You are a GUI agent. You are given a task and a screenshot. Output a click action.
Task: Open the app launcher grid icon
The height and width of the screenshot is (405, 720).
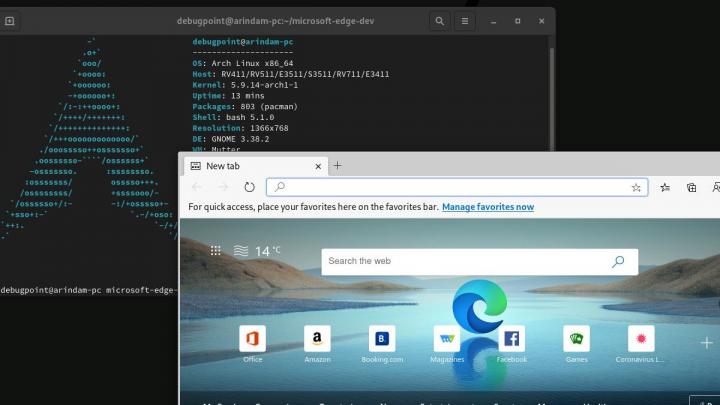tap(216, 251)
